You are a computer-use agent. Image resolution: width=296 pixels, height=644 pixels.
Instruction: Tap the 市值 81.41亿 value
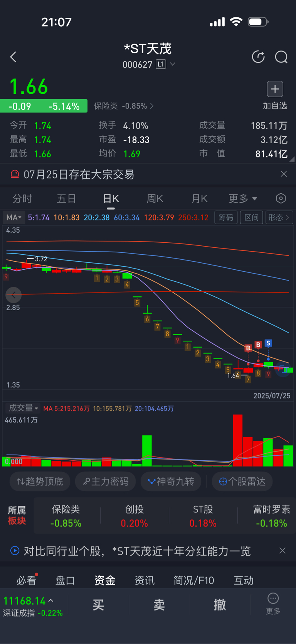coord(271,154)
